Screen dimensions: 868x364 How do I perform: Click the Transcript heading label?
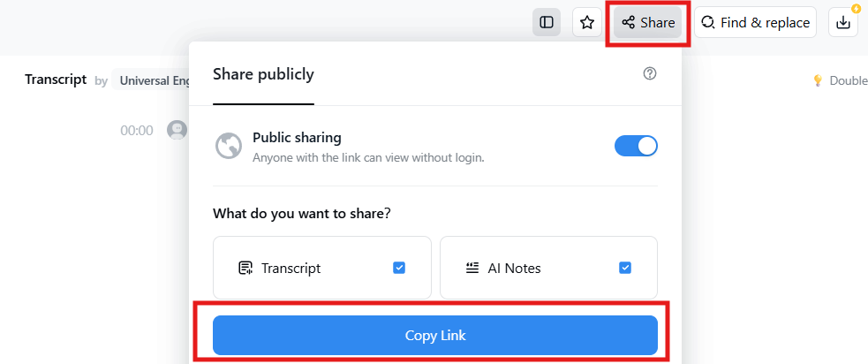click(56, 80)
